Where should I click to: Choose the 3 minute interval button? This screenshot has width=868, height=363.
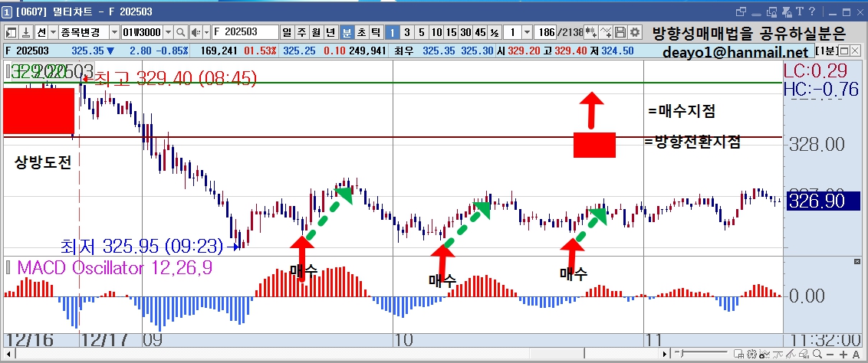tap(407, 32)
